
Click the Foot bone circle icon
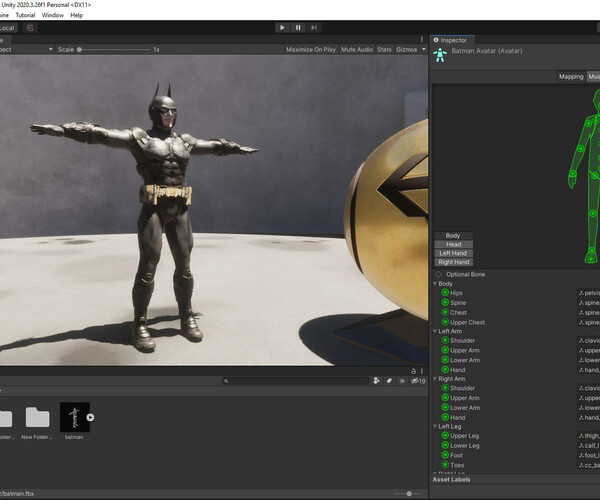(445, 455)
